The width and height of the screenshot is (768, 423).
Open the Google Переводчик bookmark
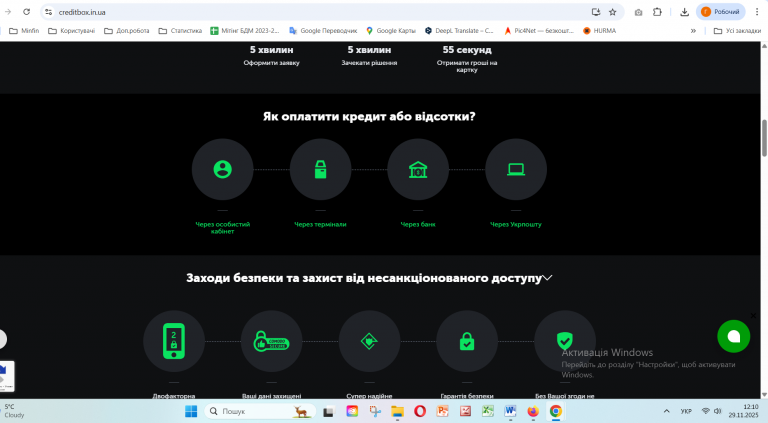(323, 30)
